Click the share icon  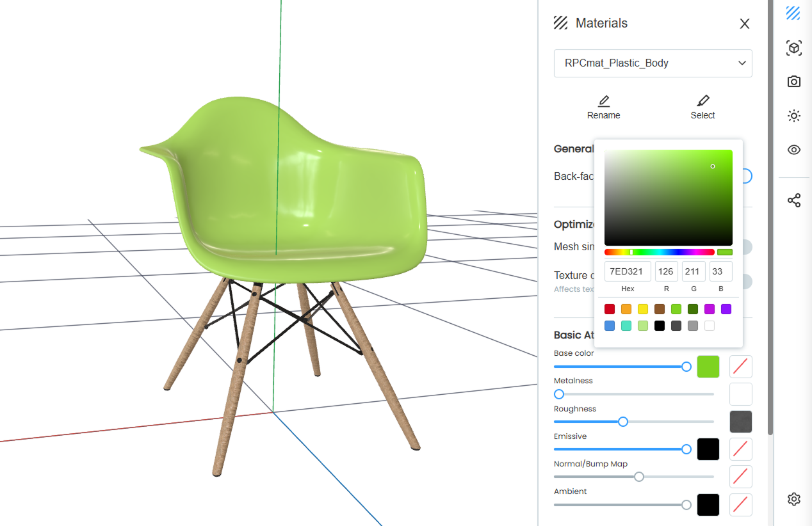tap(793, 200)
